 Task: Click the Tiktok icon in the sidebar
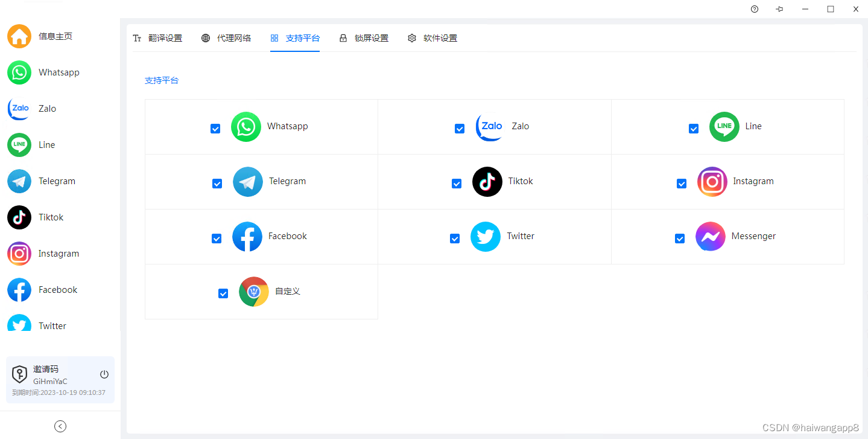click(19, 217)
